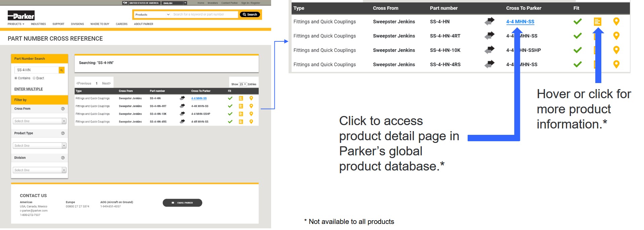Click cross-reference arrows icon for SS-4-HN-4RS row
The width and height of the screenshot is (644, 230).
click(182, 122)
